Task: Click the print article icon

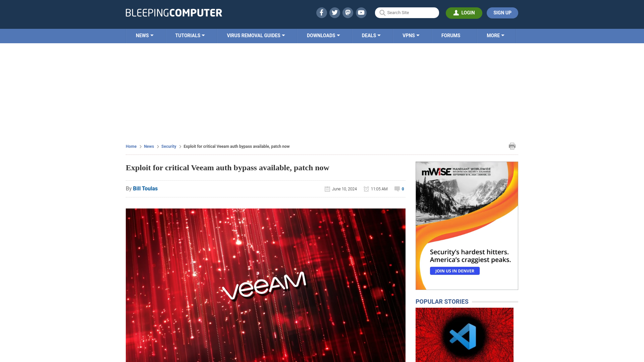Action: [x=512, y=146]
